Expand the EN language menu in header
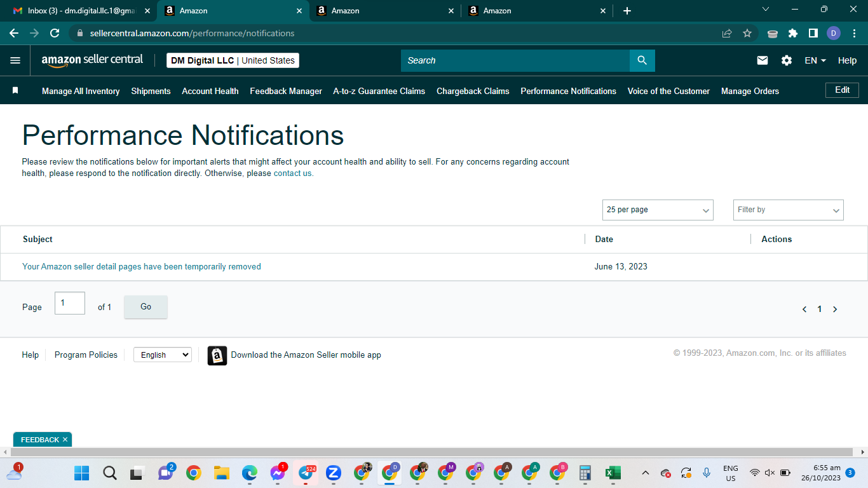The width and height of the screenshot is (868, 488). pyautogui.click(x=815, y=60)
